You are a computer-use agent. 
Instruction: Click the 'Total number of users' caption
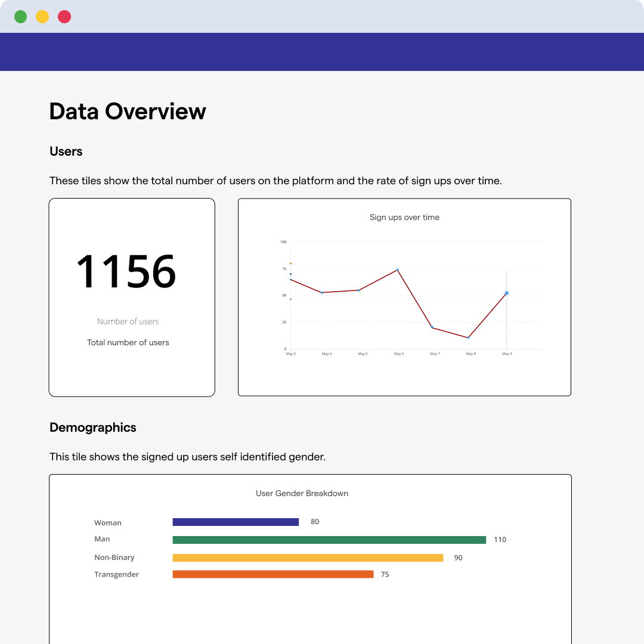coord(128,343)
